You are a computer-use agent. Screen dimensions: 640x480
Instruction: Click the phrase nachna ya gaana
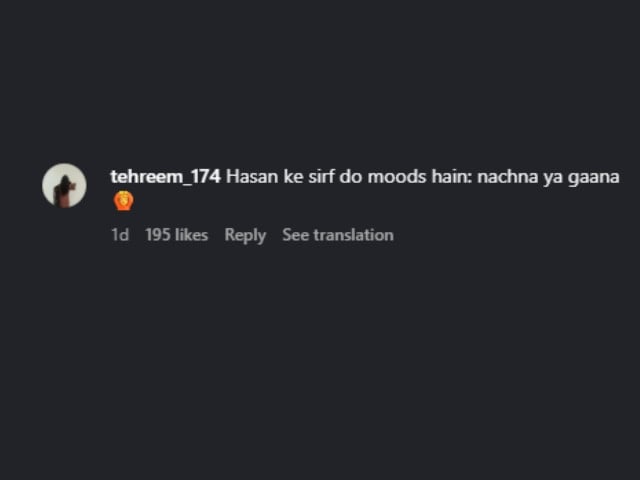tap(548, 178)
